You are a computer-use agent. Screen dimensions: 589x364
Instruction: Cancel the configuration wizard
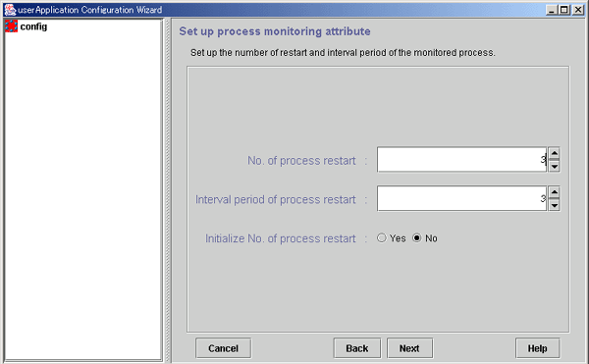click(224, 348)
